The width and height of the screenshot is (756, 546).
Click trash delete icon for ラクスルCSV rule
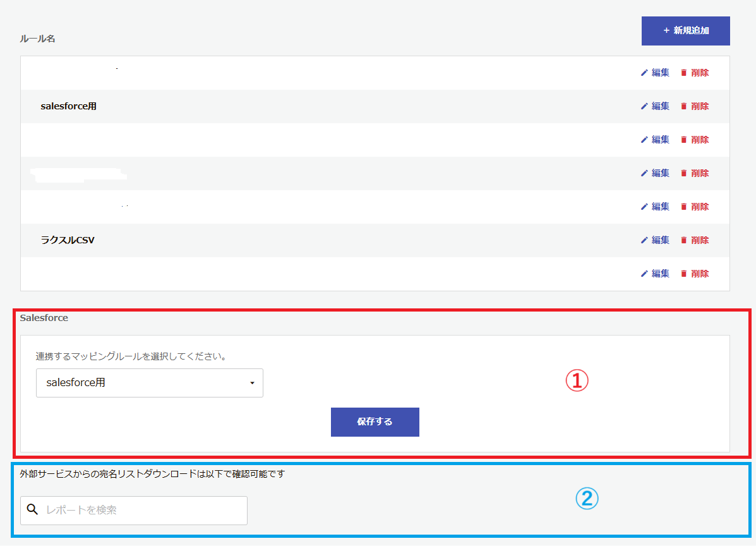683,240
